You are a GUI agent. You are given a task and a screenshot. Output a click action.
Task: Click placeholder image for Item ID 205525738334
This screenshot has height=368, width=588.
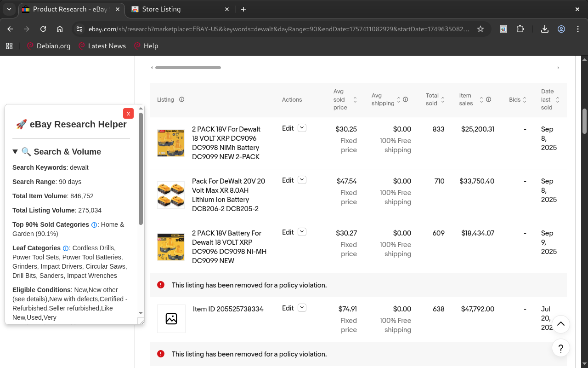[x=171, y=319]
